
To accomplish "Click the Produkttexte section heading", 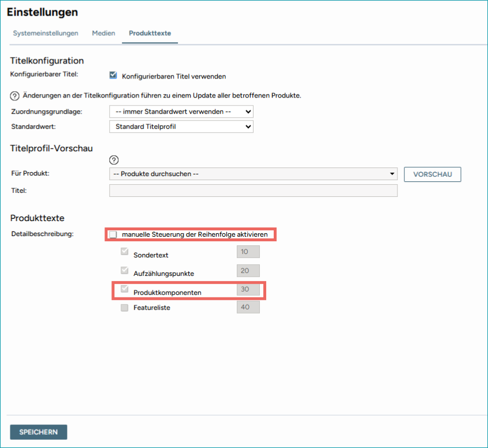I will [x=38, y=218].
